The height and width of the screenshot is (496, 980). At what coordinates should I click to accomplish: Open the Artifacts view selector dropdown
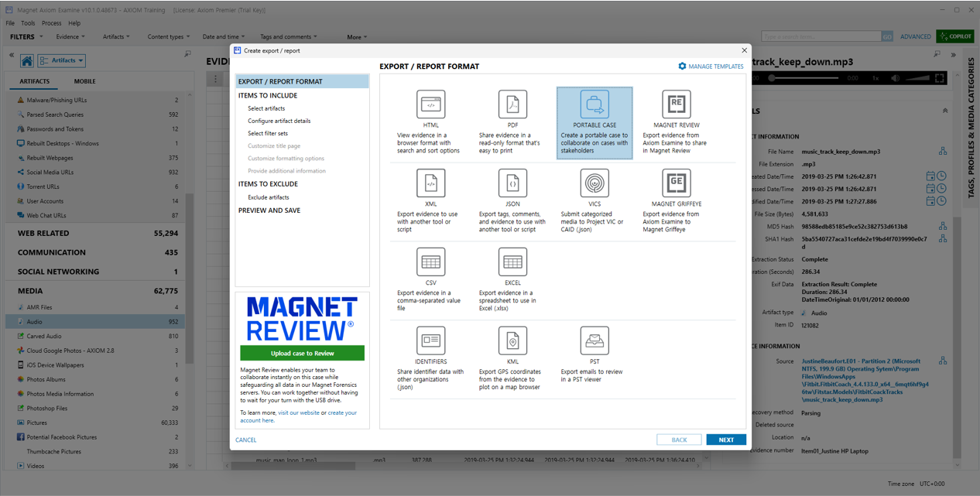click(x=61, y=60)
